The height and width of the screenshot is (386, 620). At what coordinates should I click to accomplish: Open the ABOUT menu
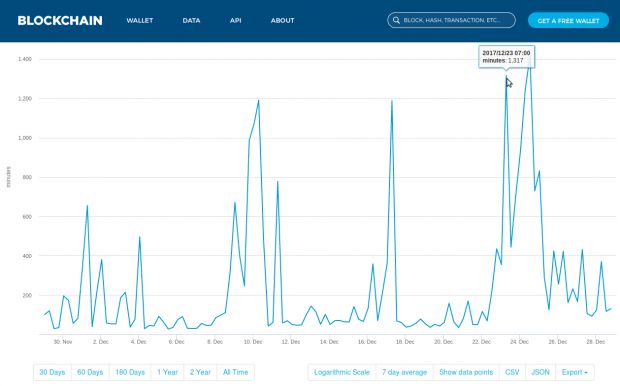pos(282,21)
